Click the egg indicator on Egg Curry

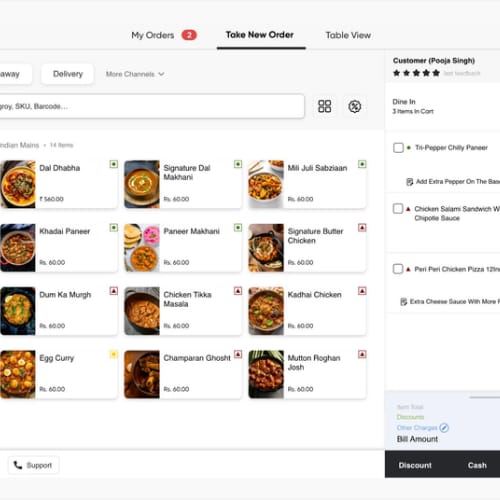tap(114, 354)
